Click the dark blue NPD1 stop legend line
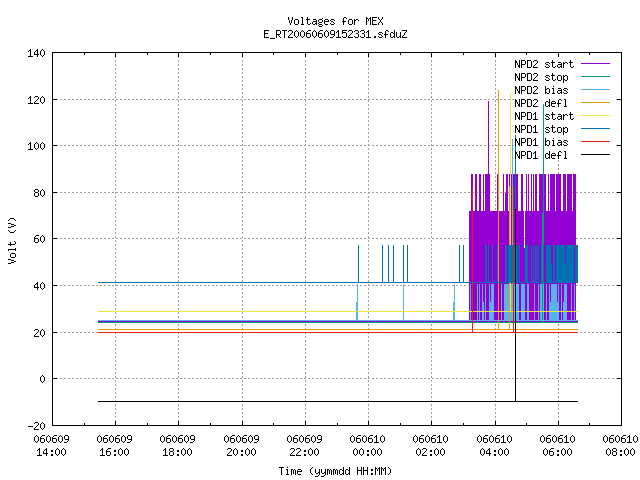This screenshot has height=480, width=640. [x=595, y=129]
